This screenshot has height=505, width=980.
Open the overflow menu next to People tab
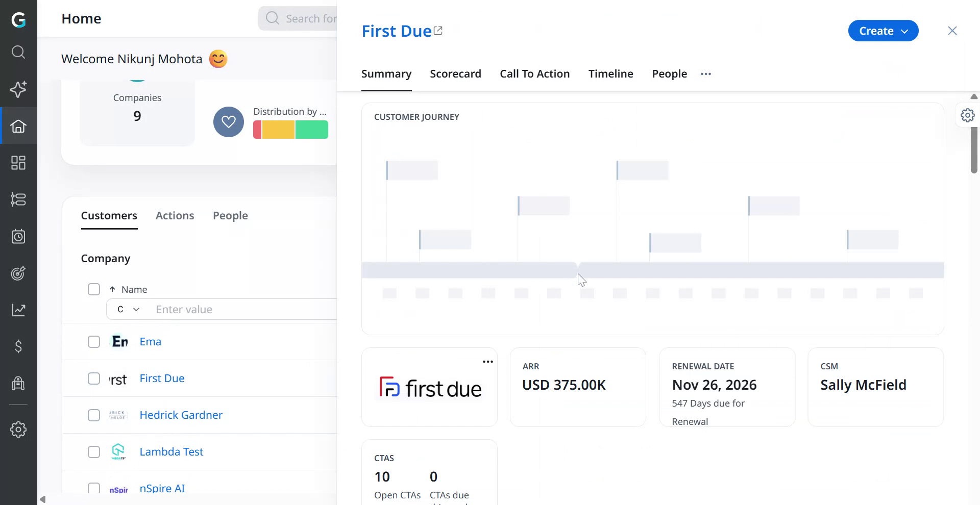coord(705,73)
